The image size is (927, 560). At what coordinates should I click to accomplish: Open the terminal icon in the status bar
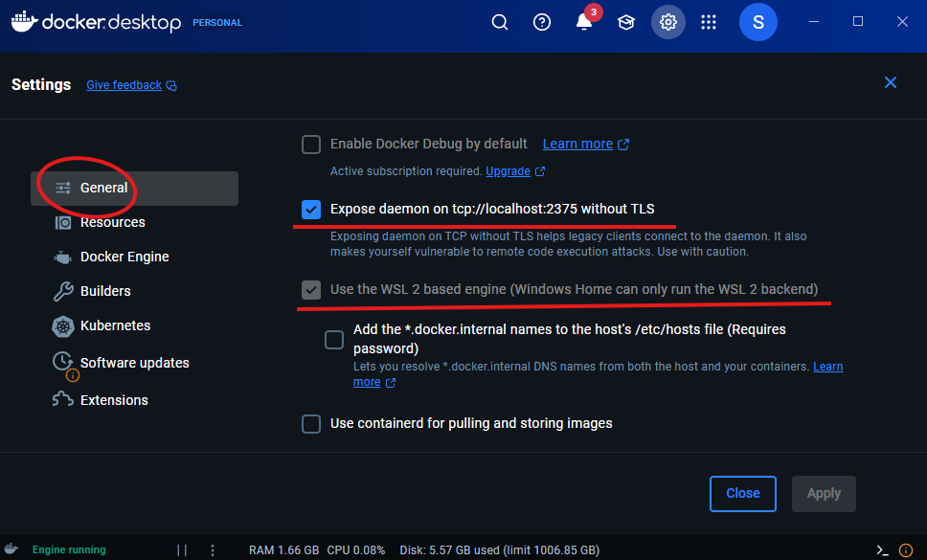point(882,550)
